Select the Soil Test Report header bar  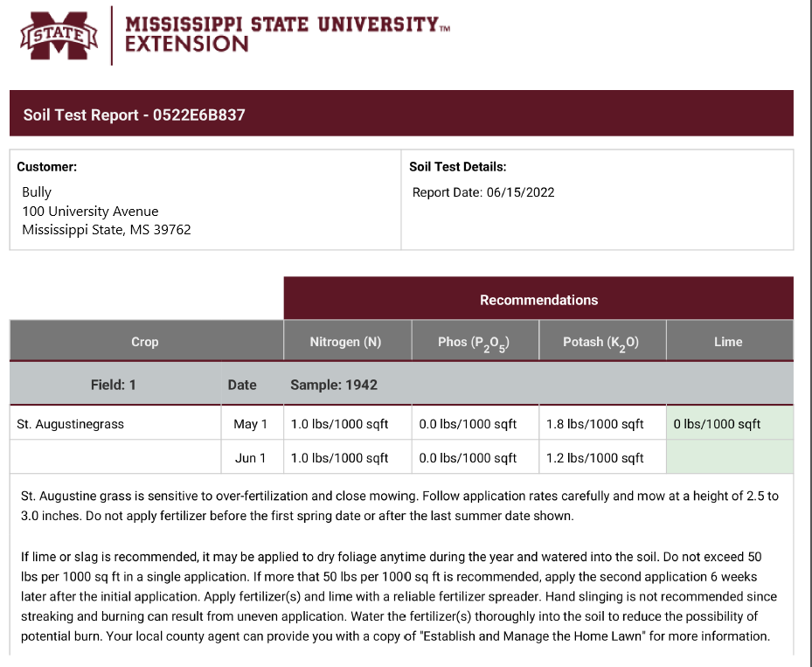401,114
